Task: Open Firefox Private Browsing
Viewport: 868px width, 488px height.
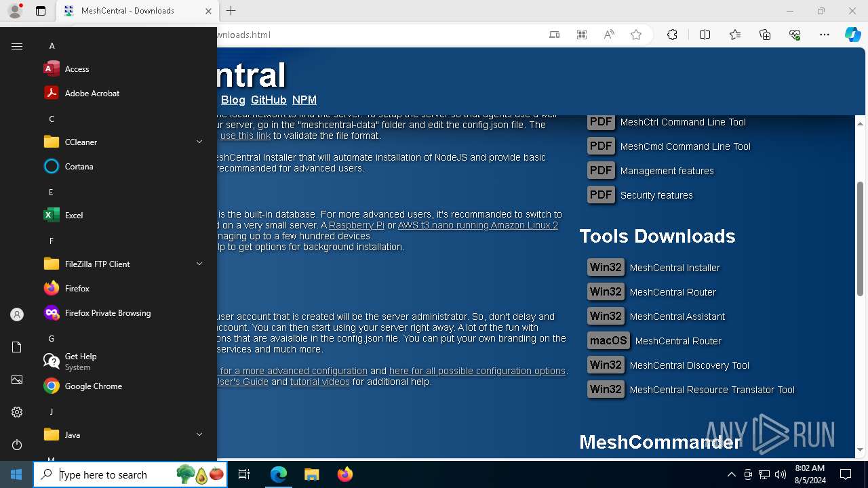Action: (124, 313)
